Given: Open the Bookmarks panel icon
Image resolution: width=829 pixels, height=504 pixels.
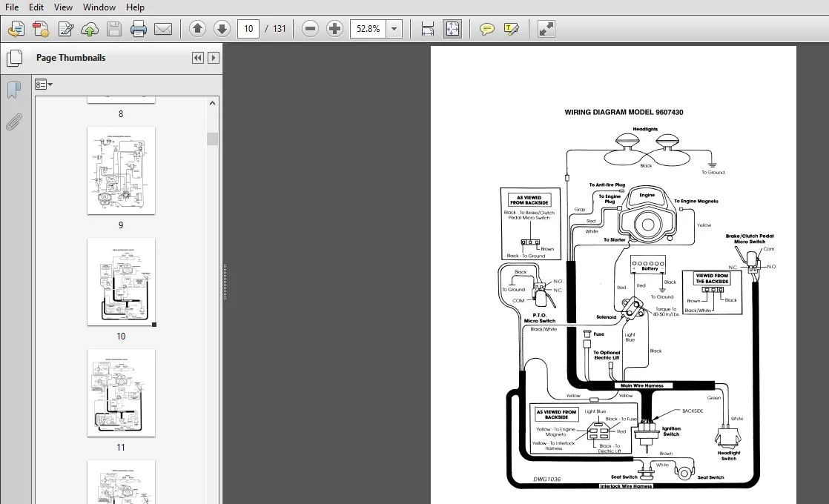Looking at the screenshot, I should click(x=14, y=90).
